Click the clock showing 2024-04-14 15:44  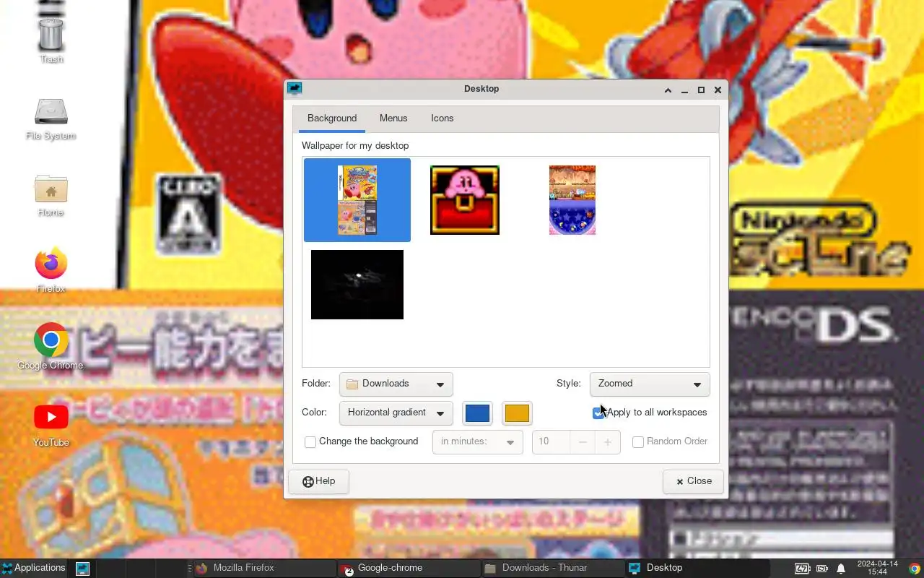(877, 568)
